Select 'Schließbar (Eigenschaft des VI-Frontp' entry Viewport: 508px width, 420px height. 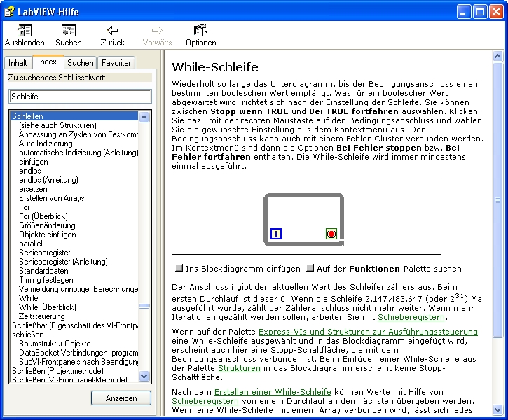75,325
